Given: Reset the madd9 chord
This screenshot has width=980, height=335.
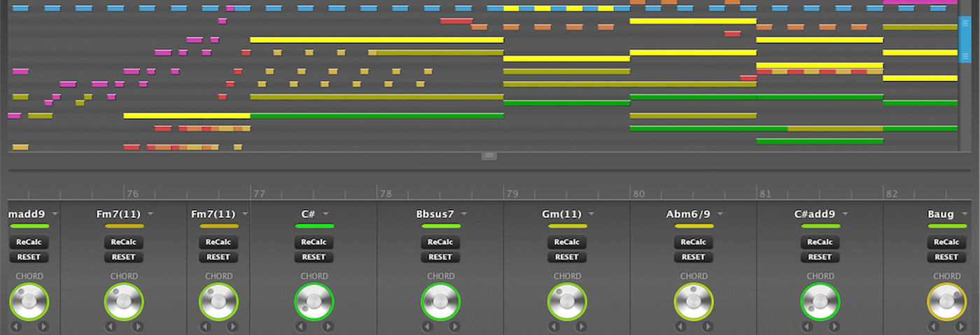Looking at the screenshot, I should point(29,257).
